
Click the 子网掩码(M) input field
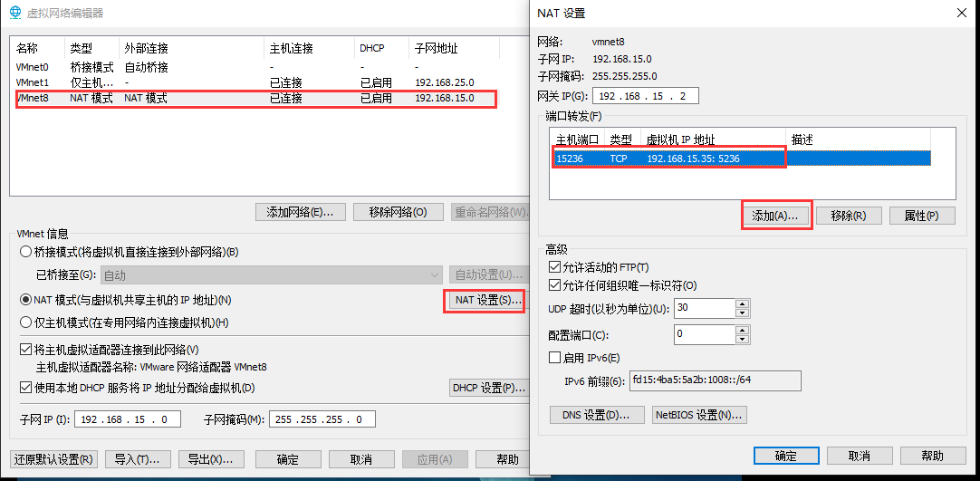(322, 419)
